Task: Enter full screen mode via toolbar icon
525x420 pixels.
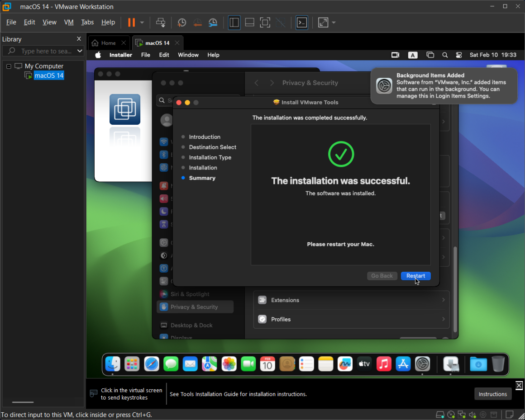Action: click(265, 23)
